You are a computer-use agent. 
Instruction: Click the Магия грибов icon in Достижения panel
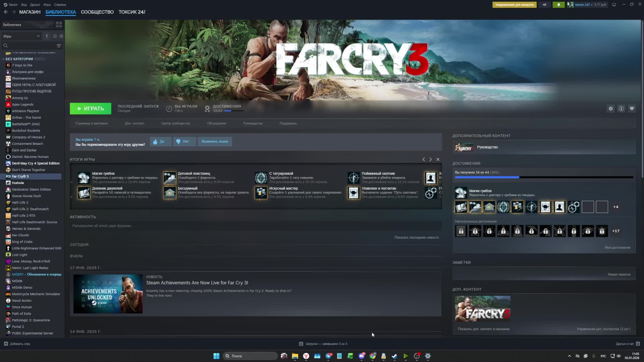click(x=461, y=193)
